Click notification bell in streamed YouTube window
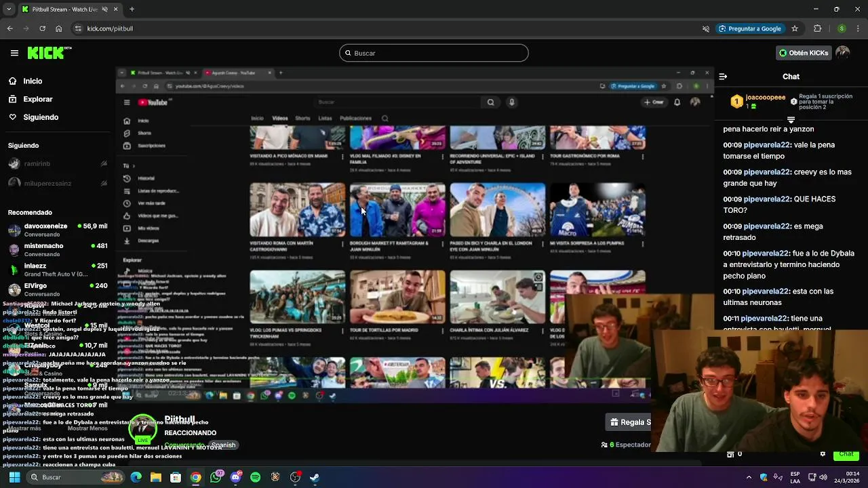This screenshot has height=488, width=868. click(677, 102)
